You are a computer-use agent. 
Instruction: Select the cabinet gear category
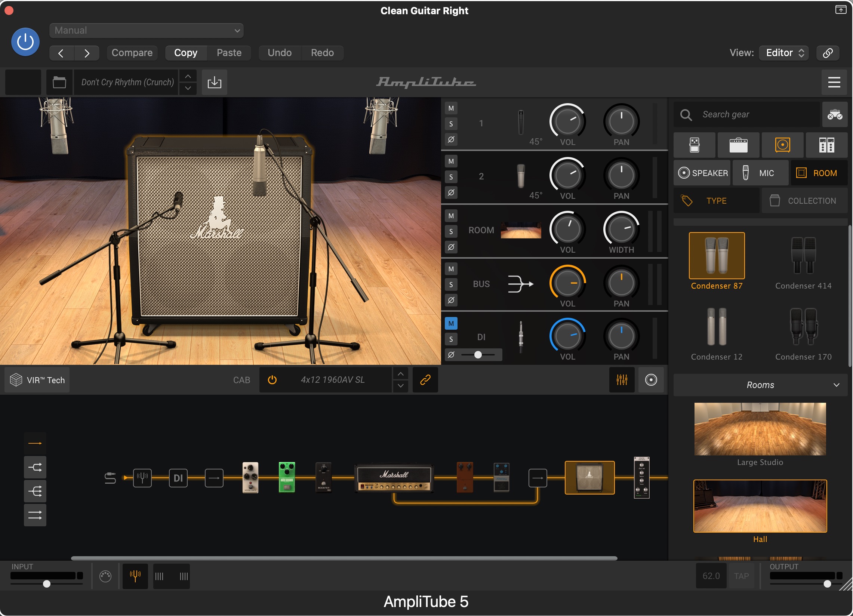(783, 145)
